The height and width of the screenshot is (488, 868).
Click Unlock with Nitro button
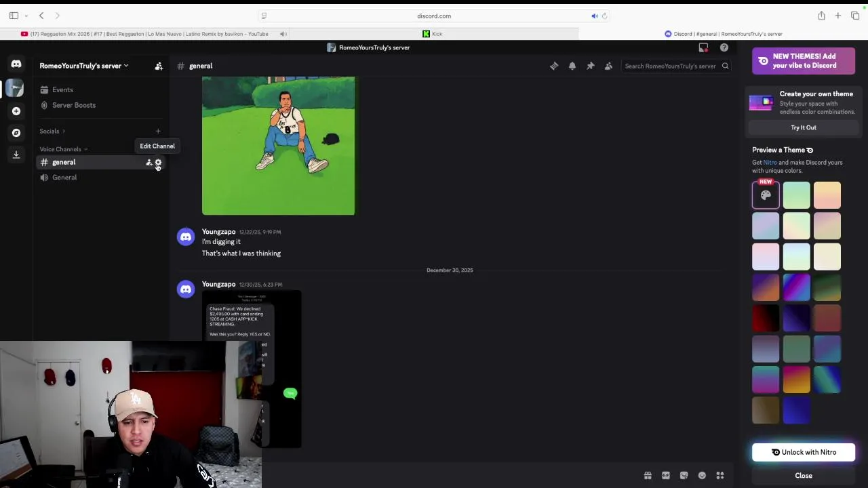tap(804, 452)
